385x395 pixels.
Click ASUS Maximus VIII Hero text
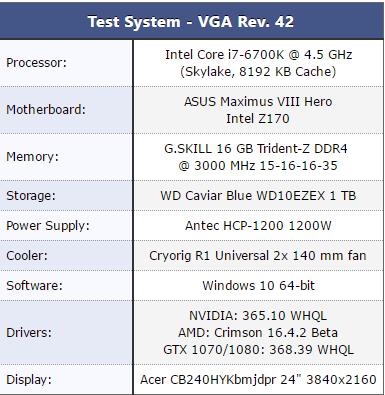[258, 102]
